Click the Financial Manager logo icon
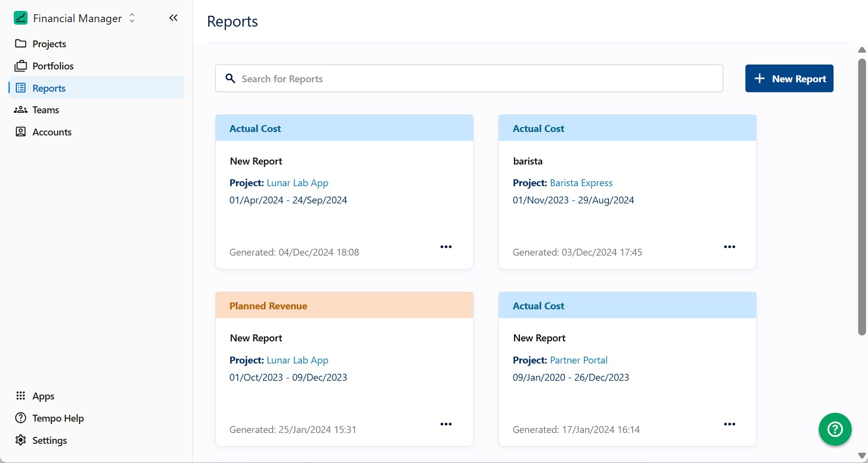The width and height of the screenshot is (868, 463). (x=20, y=18)
